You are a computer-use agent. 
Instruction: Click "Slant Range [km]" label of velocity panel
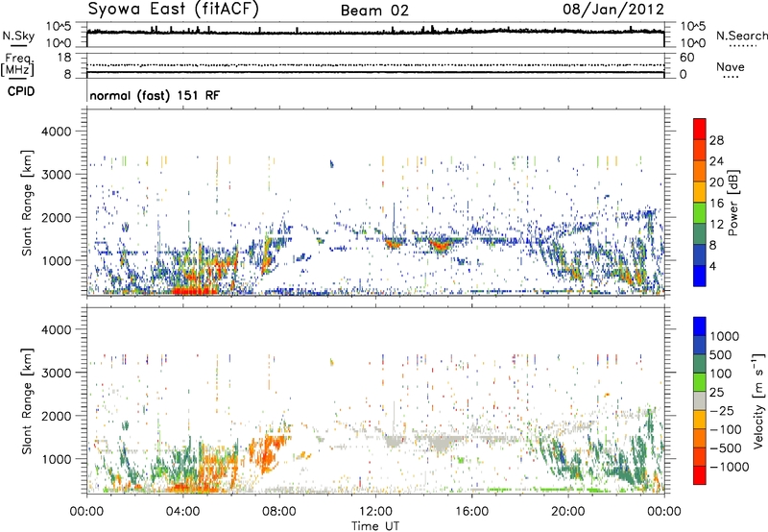pos(27,401)
